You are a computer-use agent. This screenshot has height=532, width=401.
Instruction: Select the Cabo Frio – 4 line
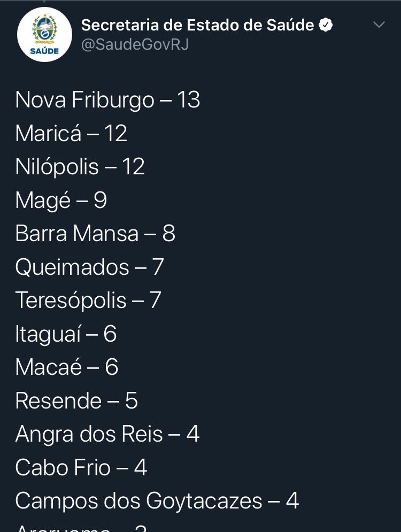pos(81,467)
